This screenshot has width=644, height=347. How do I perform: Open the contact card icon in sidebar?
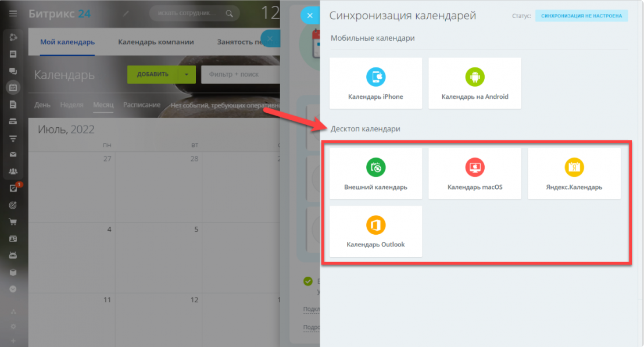pyautogui.click(x=13, y=238)
